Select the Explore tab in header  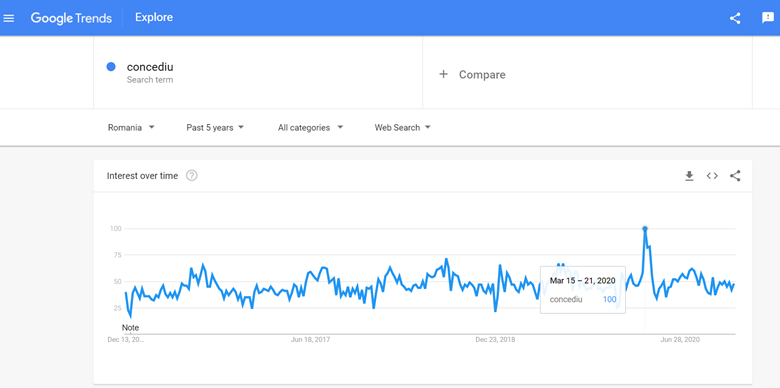154,17
